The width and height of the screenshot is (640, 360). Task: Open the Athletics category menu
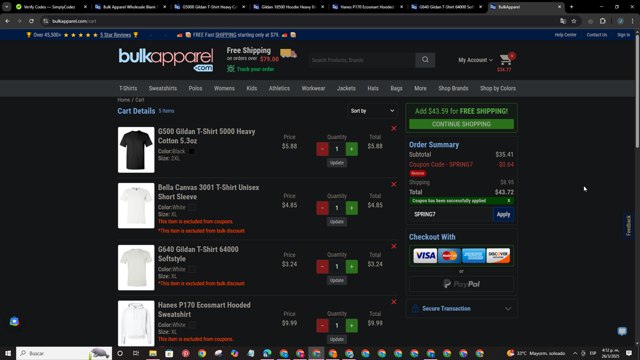point(279,88)
